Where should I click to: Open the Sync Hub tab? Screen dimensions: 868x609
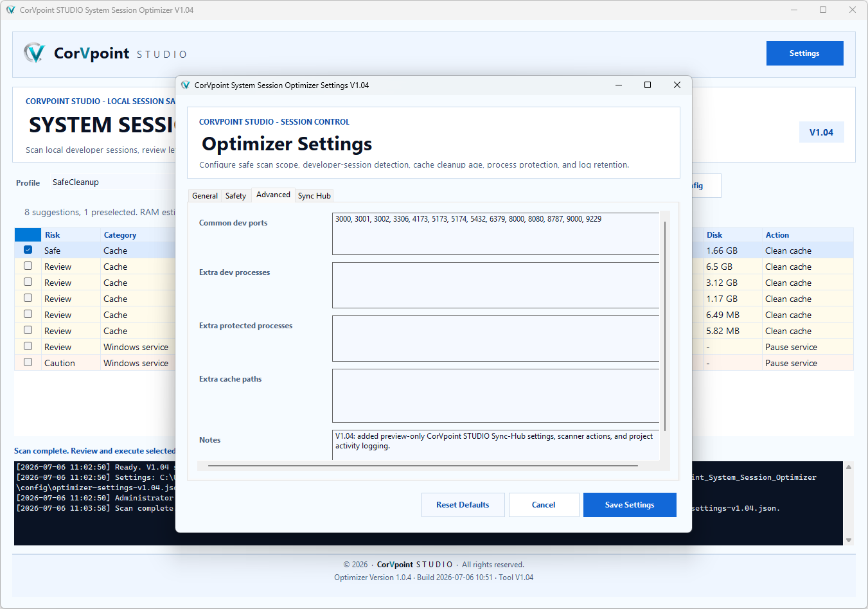point(314,196)
